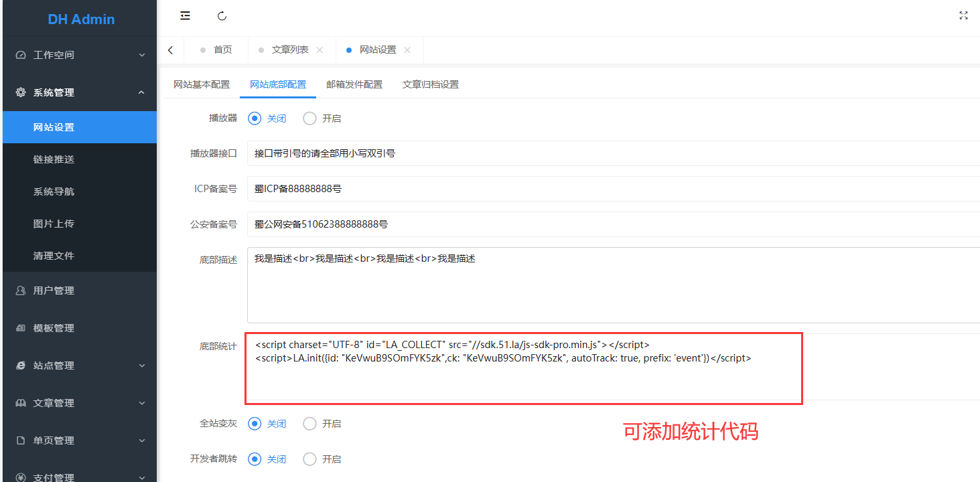Screen dimensions: 980x482
Task: Collapse the sidebar with the menu fold icon
Action: [x=186, y=16]
